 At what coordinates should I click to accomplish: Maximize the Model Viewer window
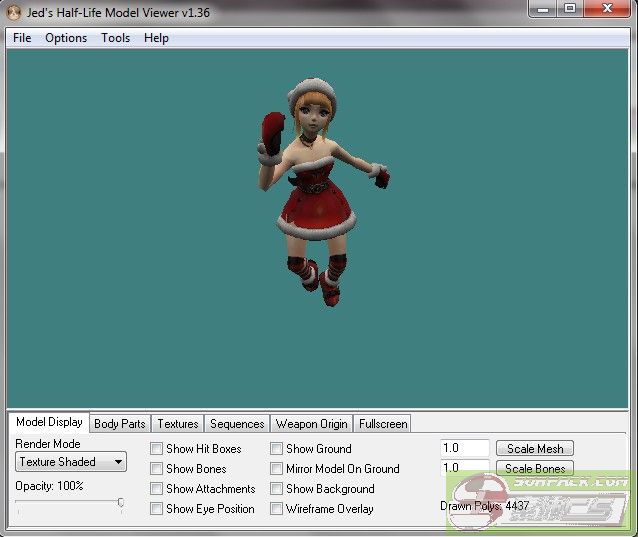click(x=570, y=9)
